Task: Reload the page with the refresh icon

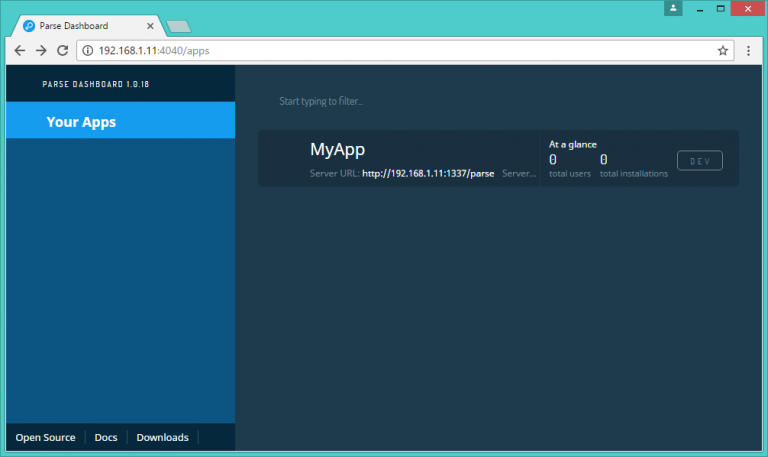Action: click(x=62, y=50)
